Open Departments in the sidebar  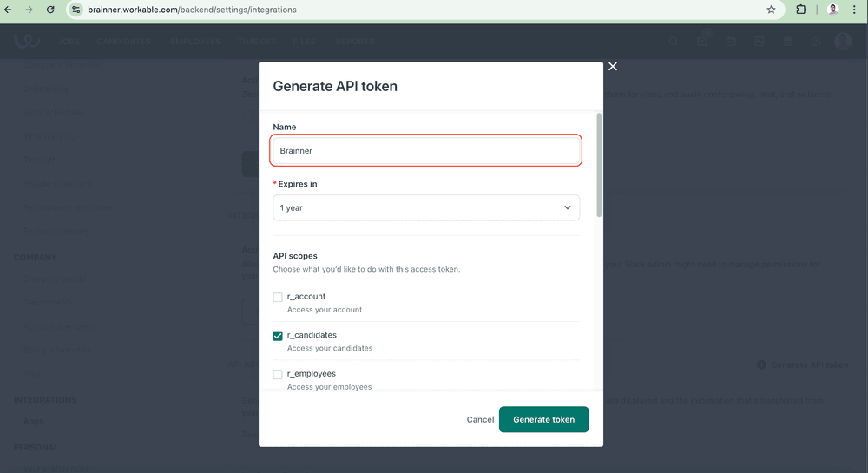tap(48, 303)
